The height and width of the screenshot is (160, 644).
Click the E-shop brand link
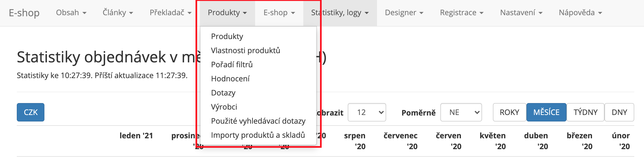pos(24,13)
